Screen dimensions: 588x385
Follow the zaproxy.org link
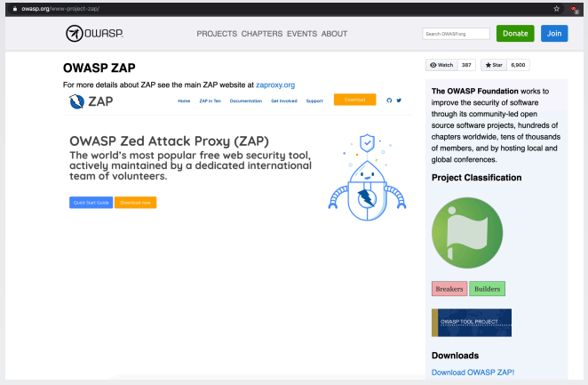click(x=275, y=84)
